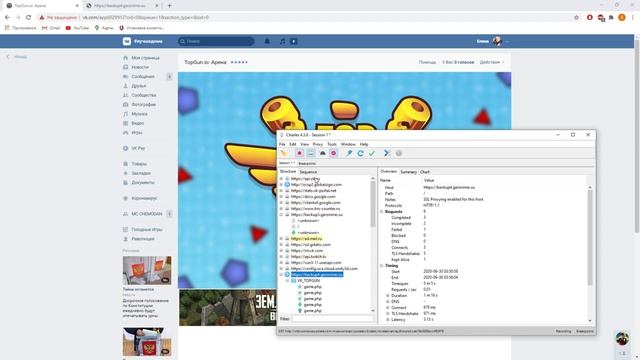640x360 pixels.
Task: Click the green Validate checkmark icon in Charles
Action: (x=371, y=153)
